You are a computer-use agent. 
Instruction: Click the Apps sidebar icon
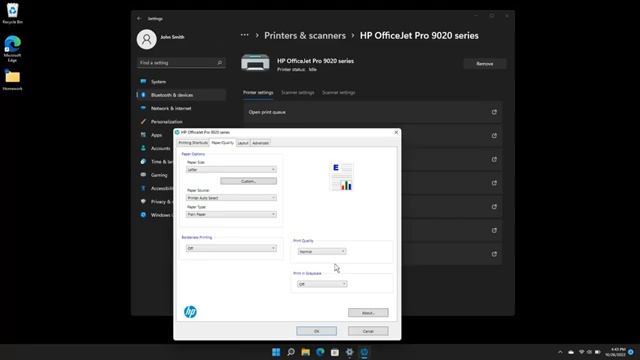[143, 135]
